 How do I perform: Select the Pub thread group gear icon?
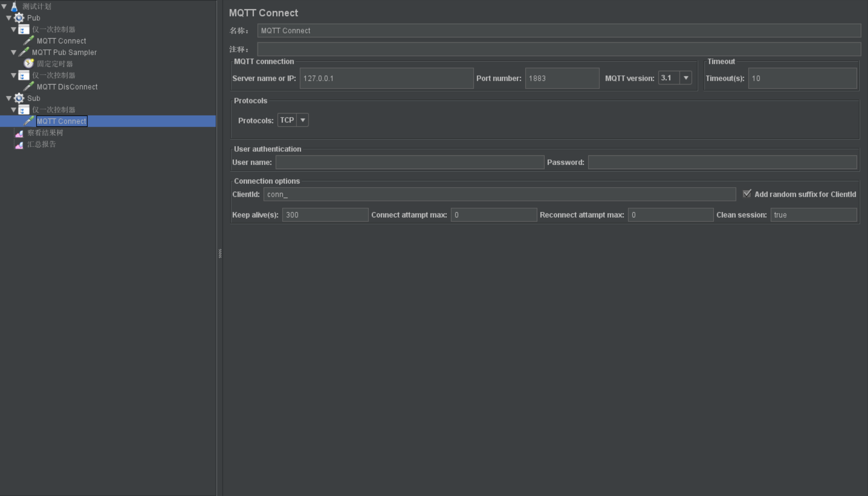click(19, 18)
